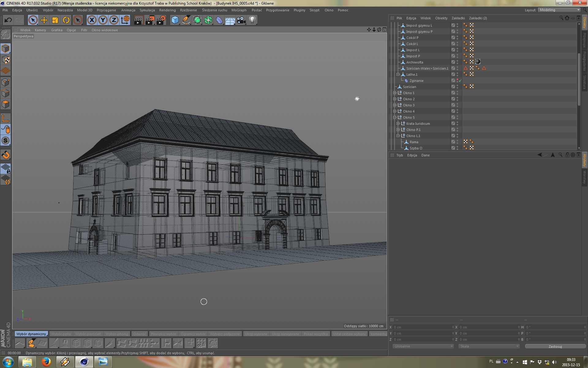
Task: Expand Okno 1 group
Action: point(395,93)
